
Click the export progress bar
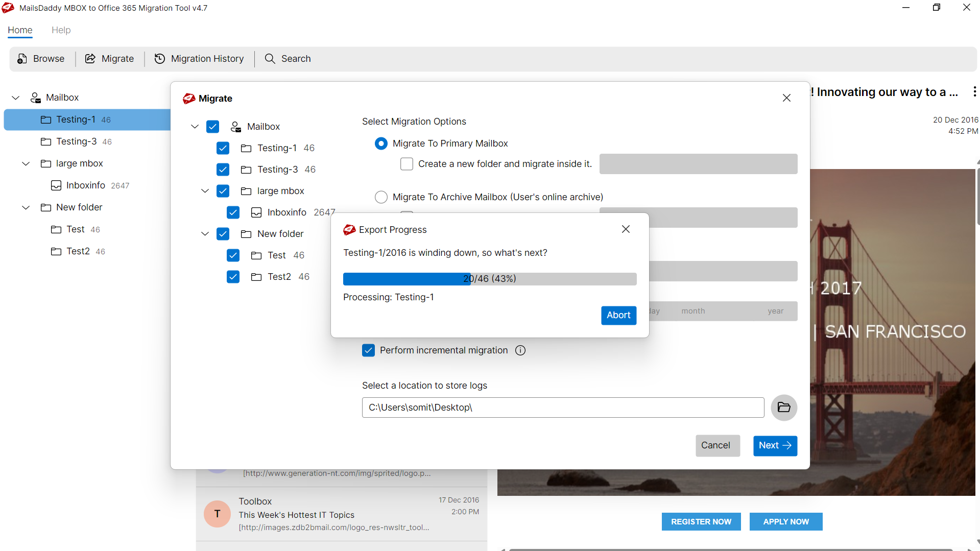490,279
